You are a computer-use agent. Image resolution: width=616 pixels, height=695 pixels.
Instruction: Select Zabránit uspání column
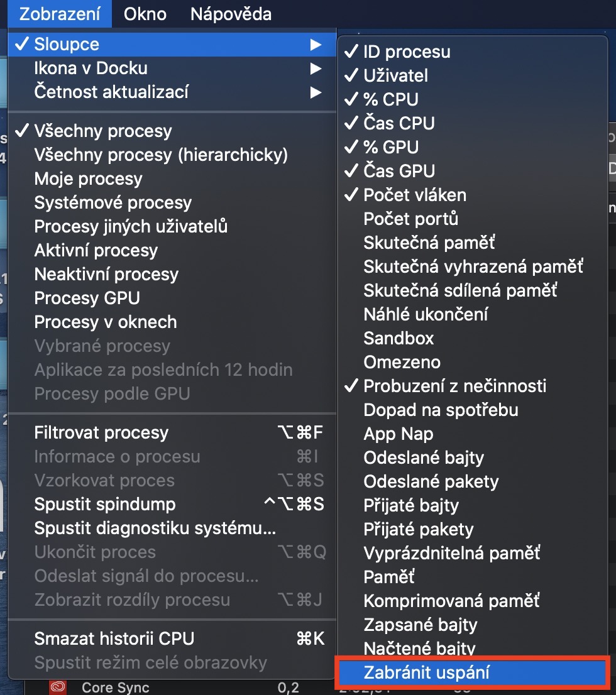(426, 672)
